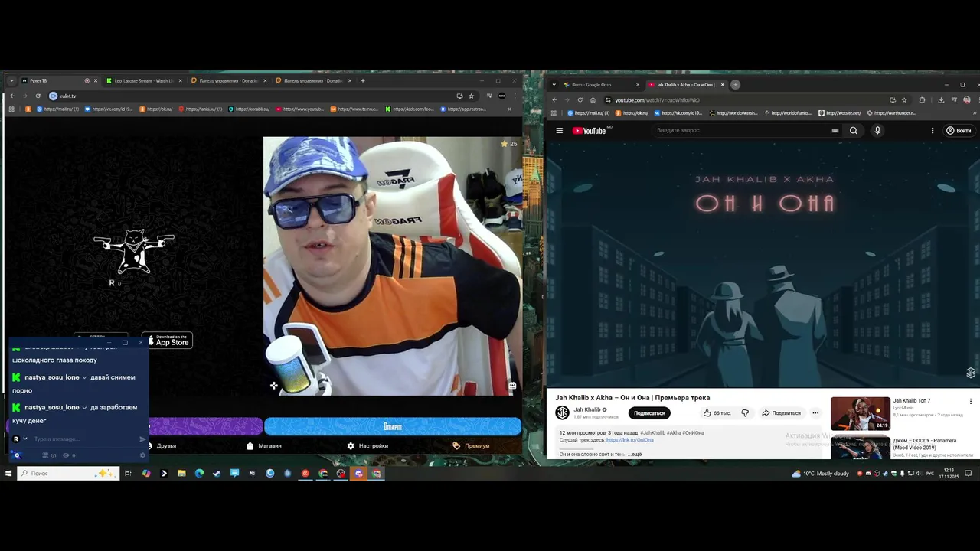Expand second nastya_sosu_lone message options chevron
The width and height of the screenshot is (980, 551).
pos(84,407)
